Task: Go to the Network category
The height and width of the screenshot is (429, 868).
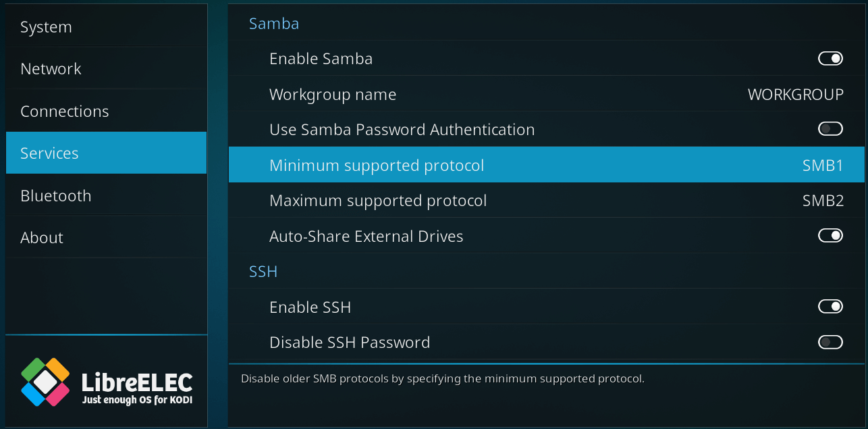Action: click(x=51, y=69)
